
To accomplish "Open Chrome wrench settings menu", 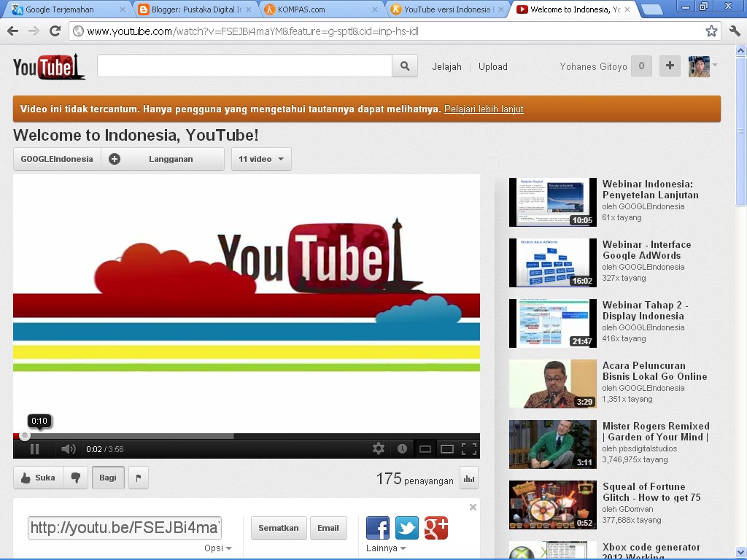I will [x=735, y=31].
